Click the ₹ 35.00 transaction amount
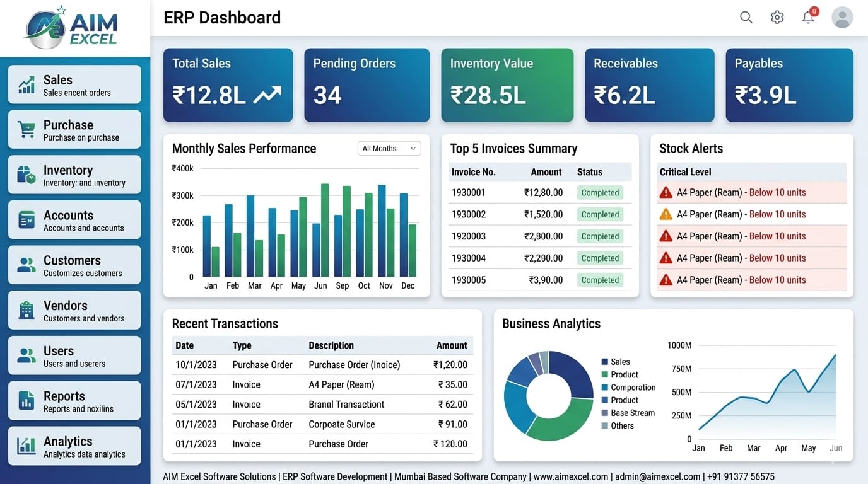Image resolution: width=868 pixels, height=484 pixels. point(453,384)
